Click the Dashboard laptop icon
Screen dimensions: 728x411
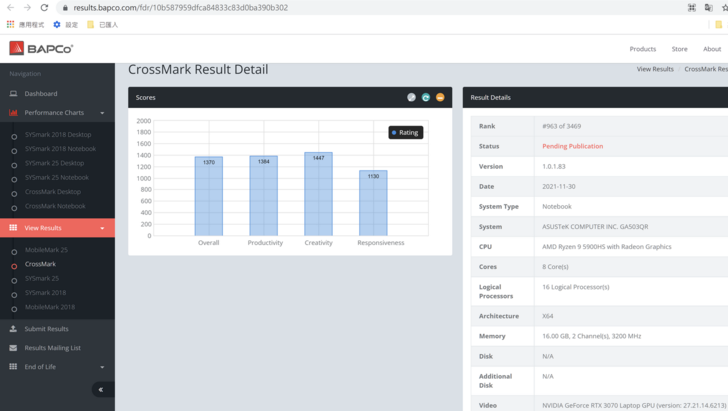point(13,93)
